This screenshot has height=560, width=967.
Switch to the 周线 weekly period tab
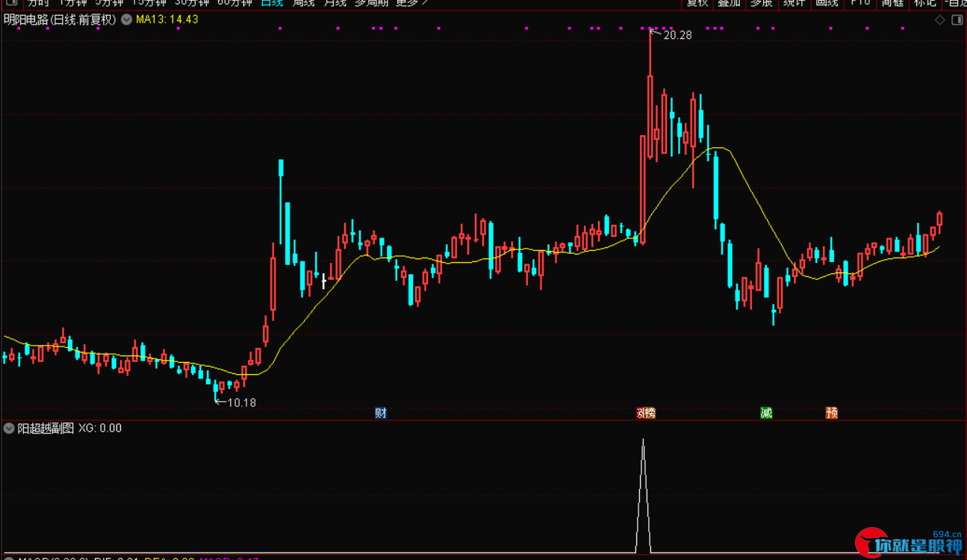(x=304, y=3)
